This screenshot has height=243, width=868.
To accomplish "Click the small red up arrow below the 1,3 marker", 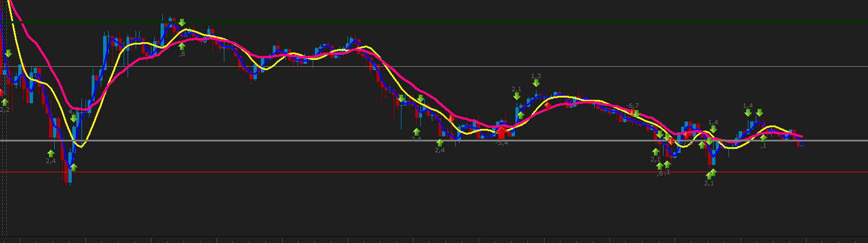I will tap(547, 106).
